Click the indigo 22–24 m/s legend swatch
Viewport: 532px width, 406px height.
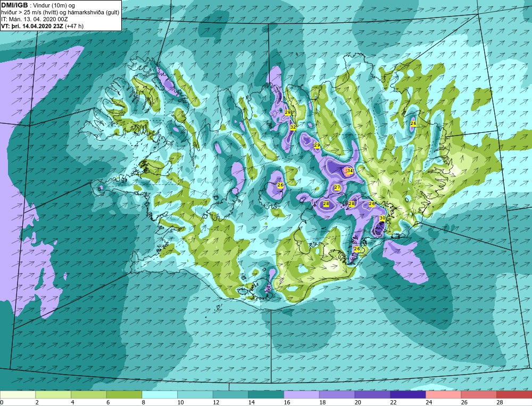pos(408,394)
